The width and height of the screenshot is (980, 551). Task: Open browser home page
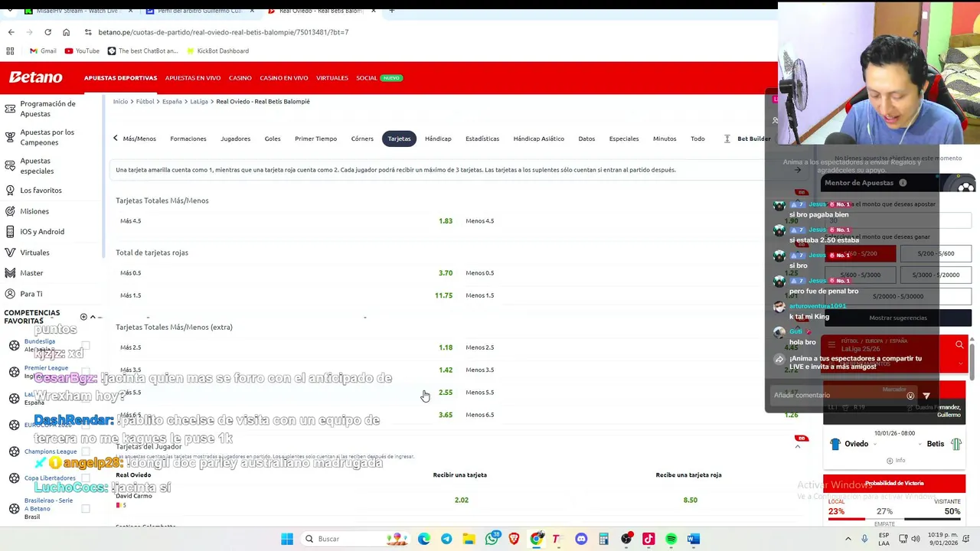click(x=66, y=32)
